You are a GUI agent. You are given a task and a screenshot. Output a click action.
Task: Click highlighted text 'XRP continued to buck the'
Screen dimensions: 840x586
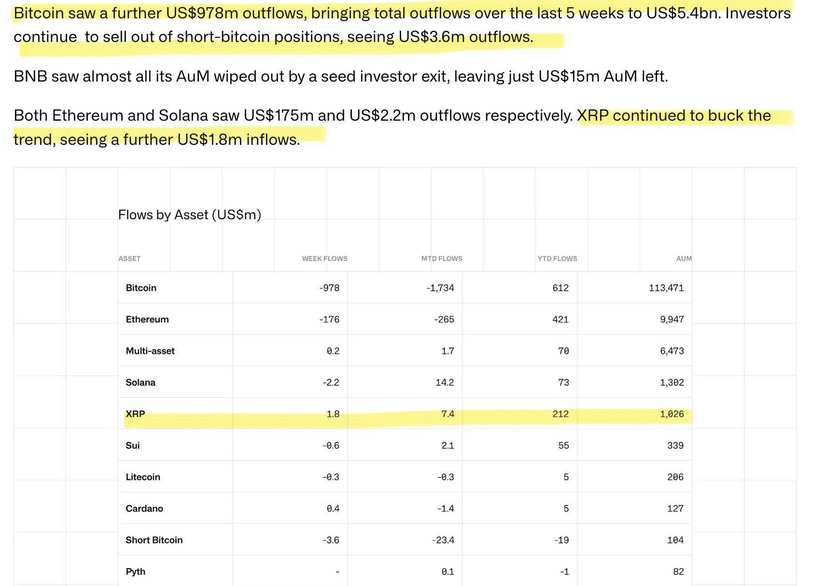[x=674, y=116]
